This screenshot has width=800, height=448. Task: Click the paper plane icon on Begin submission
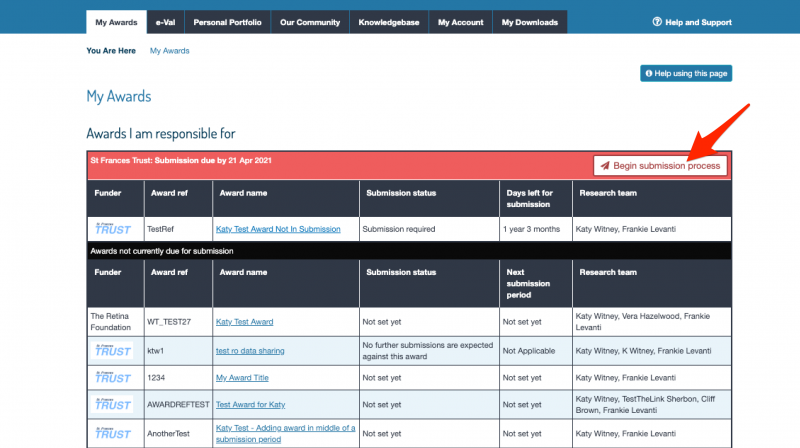pos(605,166)
